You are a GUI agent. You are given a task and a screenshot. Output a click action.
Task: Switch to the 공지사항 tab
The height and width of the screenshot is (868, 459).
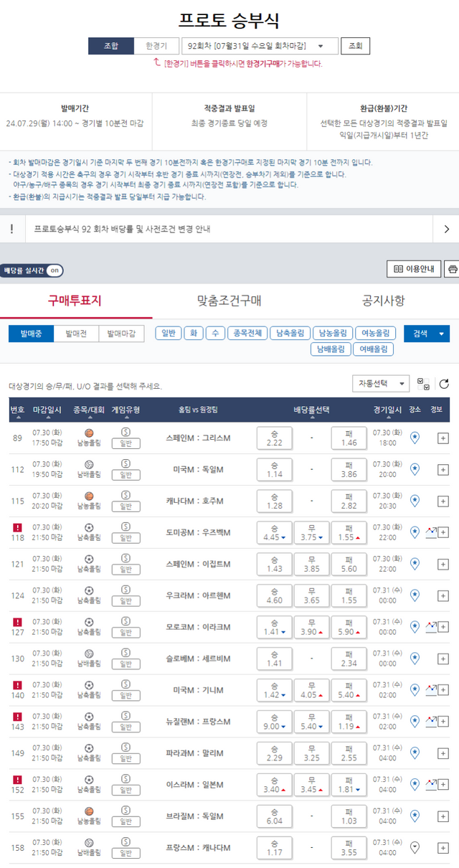(x=383, y=301)
